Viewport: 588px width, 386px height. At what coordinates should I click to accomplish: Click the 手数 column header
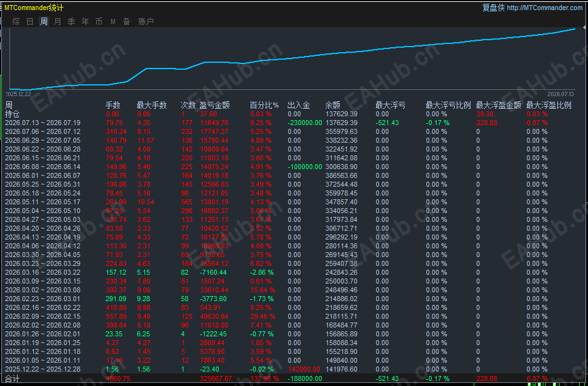click(113, 106)
